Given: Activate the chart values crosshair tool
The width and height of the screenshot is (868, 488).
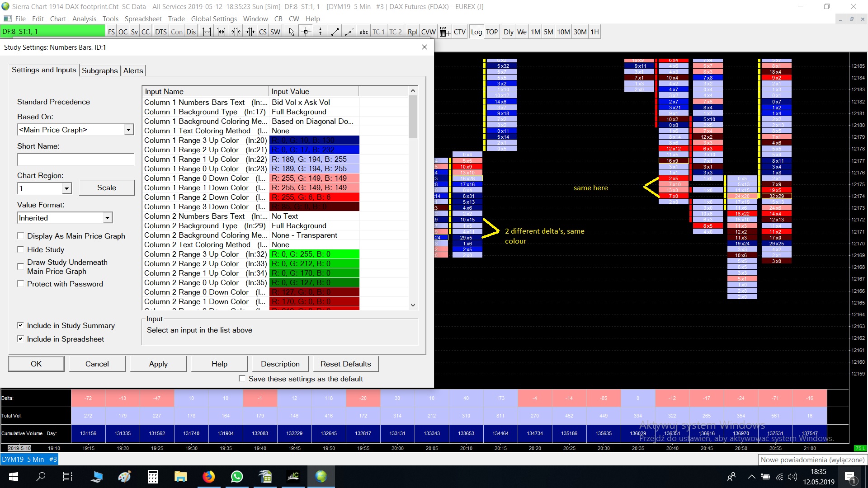Looking at the screenshot, I should coord(306,32).
